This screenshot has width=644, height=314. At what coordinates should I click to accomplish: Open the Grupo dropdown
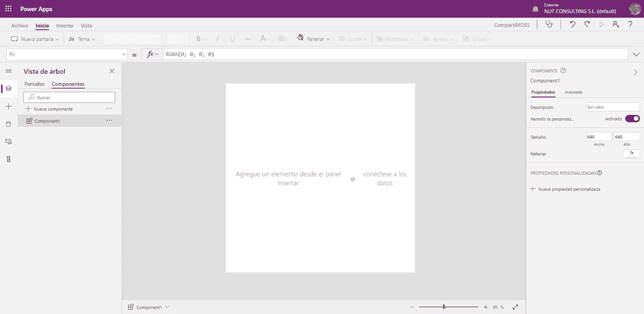pos(477,40)
